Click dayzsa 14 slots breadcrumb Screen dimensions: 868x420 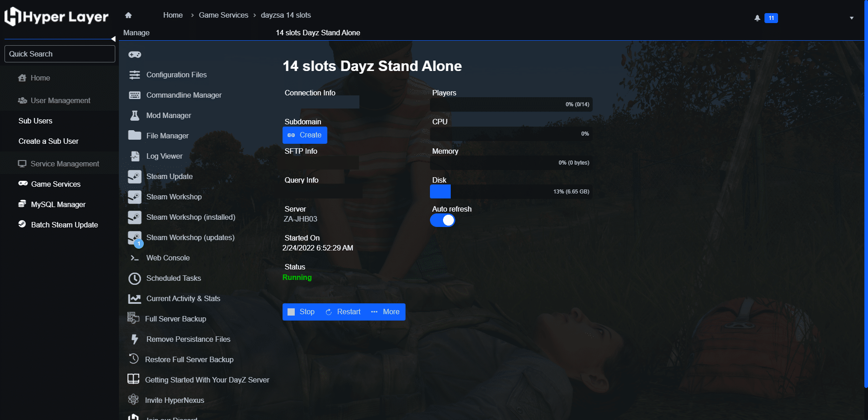point(286,15)
